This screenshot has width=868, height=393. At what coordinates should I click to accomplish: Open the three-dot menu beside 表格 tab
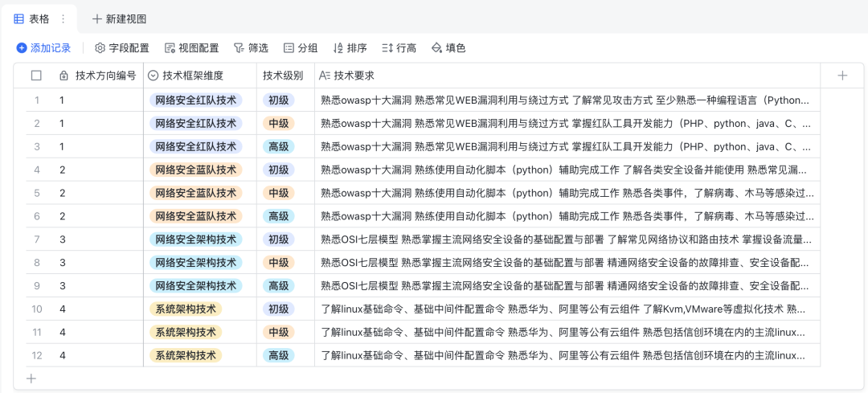coord(63,18)
